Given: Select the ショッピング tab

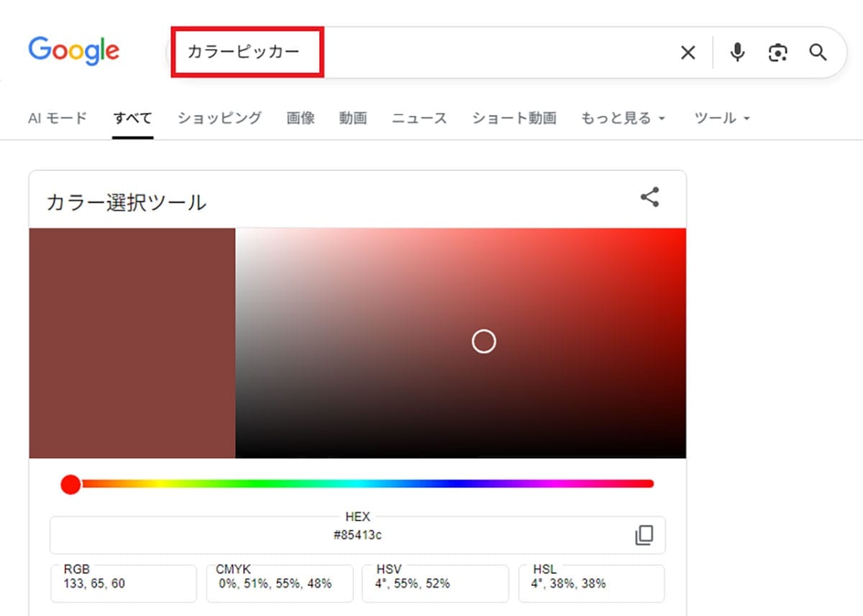Looking at the screenshot, I should (x=219, y=119).
